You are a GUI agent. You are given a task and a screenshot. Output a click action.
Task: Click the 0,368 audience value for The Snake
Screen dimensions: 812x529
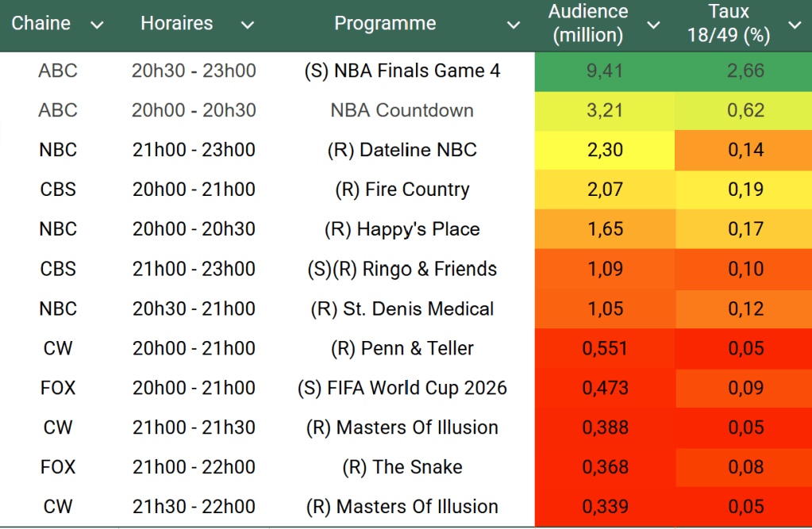pyautogui.click(x=604, y=467)
